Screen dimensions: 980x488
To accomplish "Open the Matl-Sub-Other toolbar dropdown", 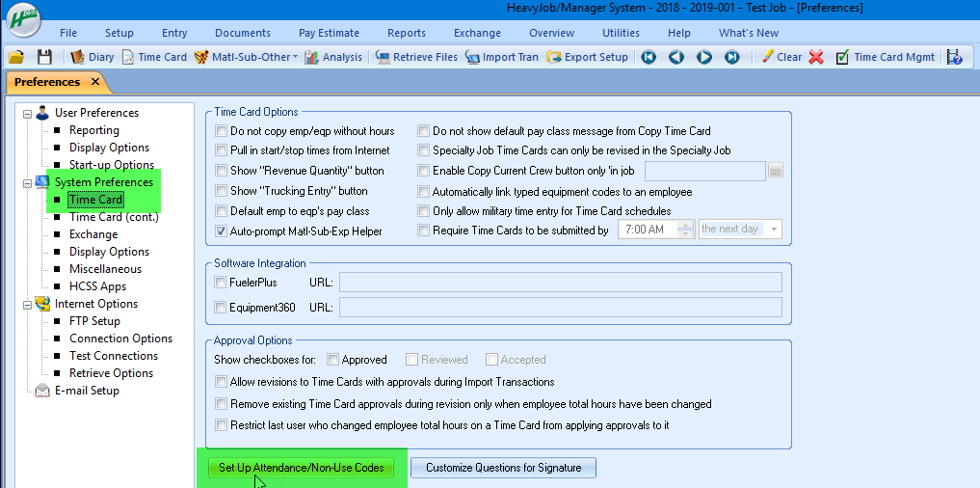I will (246, 57).
